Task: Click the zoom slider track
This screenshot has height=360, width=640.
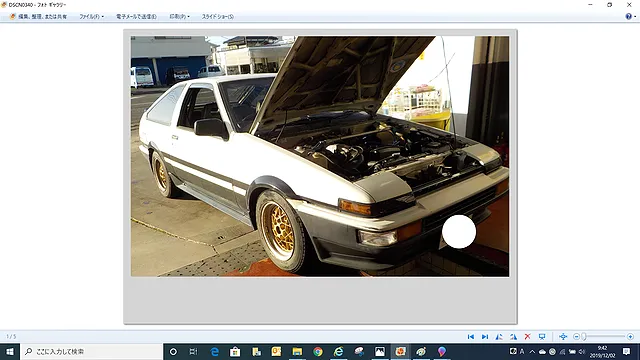Action: pyautogui.click(x=603, y=337)
